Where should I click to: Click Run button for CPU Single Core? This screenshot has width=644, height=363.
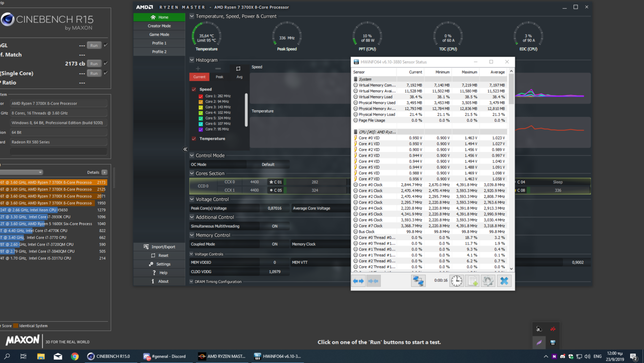click(94, 73)
